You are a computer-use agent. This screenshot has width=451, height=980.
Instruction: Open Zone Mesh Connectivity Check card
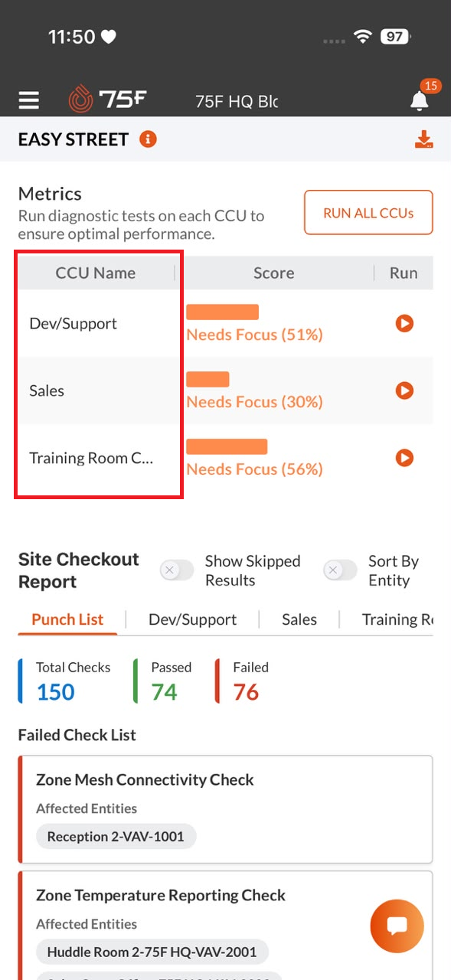(x=226, y=809)
